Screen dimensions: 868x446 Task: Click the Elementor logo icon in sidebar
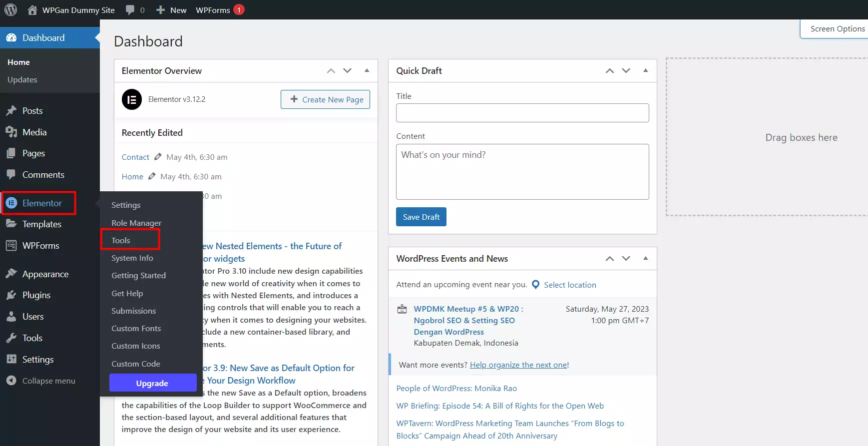pyautogui.click(x=11, y=203)
